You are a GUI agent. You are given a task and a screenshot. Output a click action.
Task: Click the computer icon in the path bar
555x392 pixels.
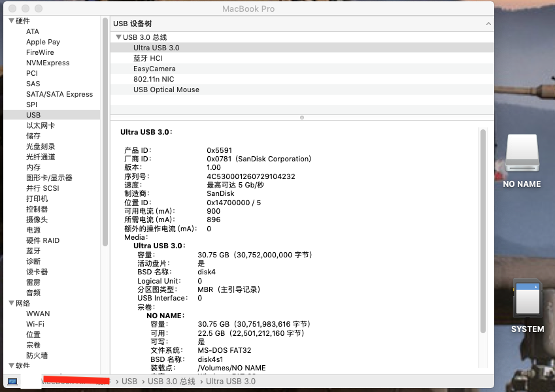pos(12,381)
